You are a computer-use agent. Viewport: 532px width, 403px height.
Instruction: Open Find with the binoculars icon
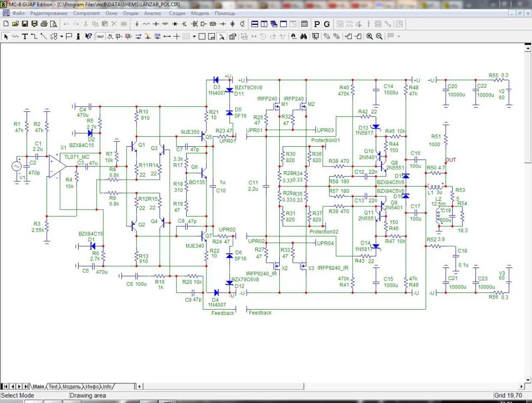click(303, 36)
